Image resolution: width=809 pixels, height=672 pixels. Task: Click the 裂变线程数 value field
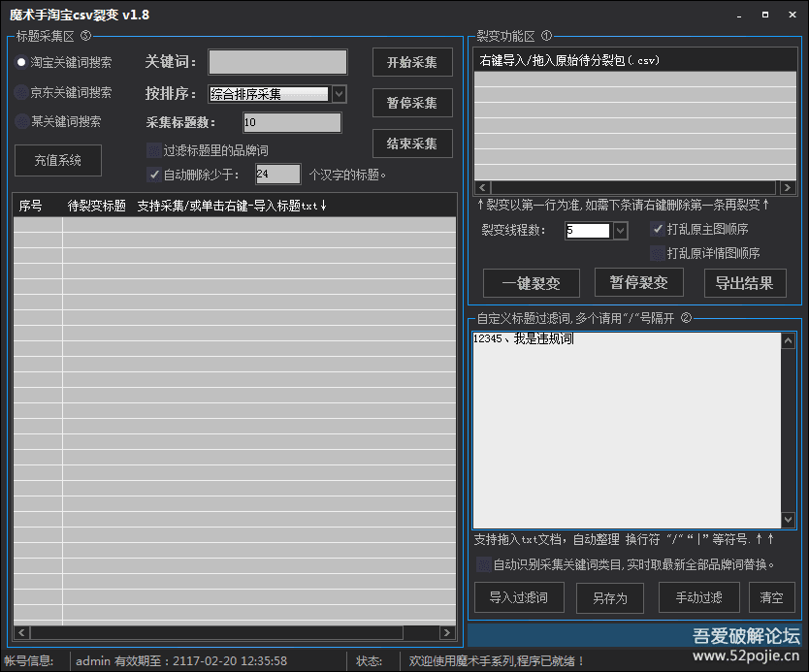(588, 231)
